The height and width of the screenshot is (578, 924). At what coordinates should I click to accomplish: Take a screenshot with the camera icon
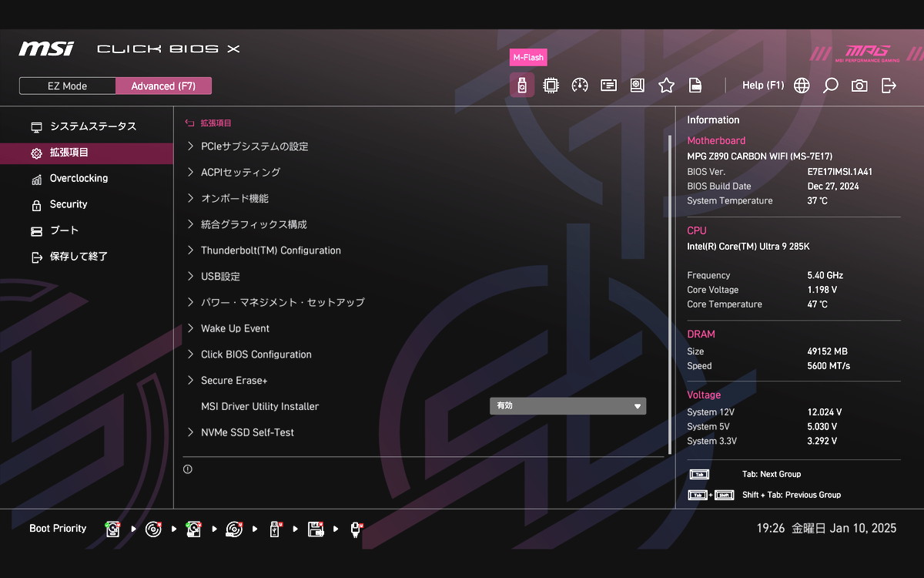tap(859, 86)
